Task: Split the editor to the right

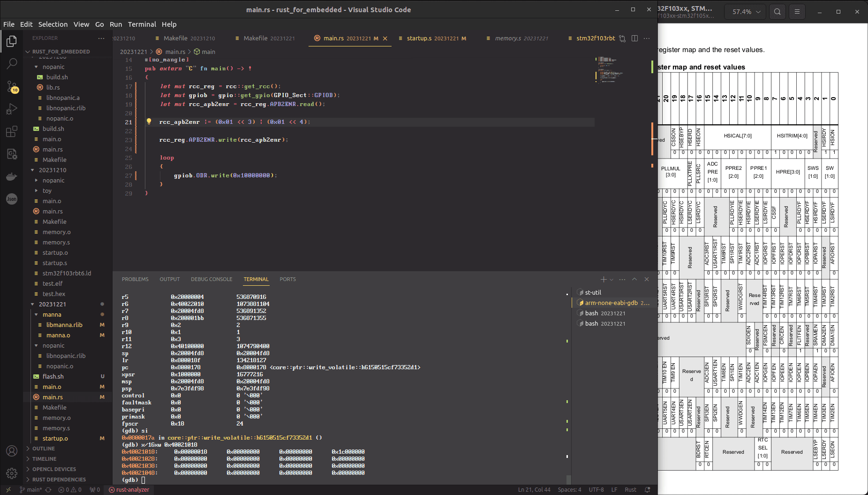Action: (634, 38)
